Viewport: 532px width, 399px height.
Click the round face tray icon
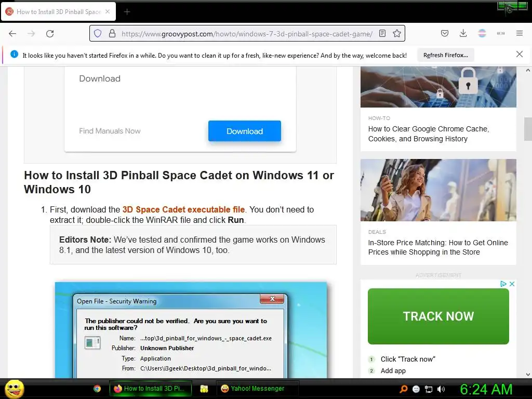coord(416,389)
